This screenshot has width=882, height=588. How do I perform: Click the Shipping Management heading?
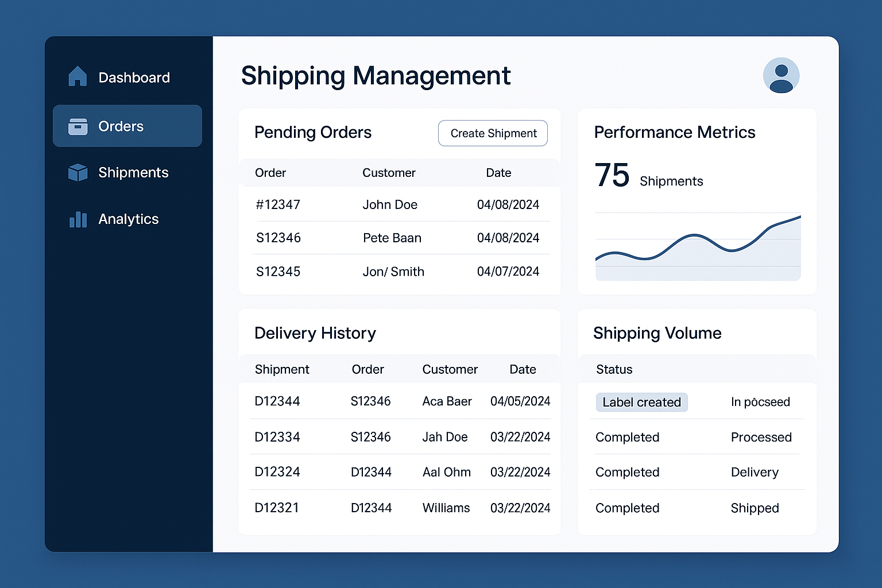(x=376, y=76)
